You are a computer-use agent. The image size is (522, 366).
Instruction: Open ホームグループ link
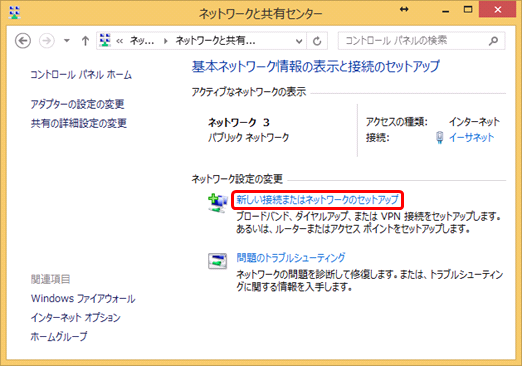[x=59, y=336]
